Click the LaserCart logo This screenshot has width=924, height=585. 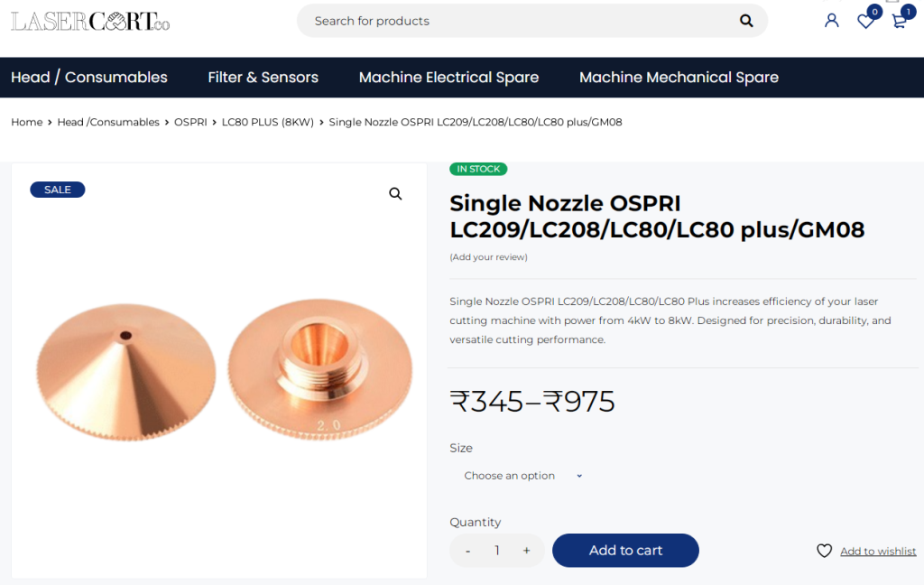pyautogui.click(x=90, y=21)
